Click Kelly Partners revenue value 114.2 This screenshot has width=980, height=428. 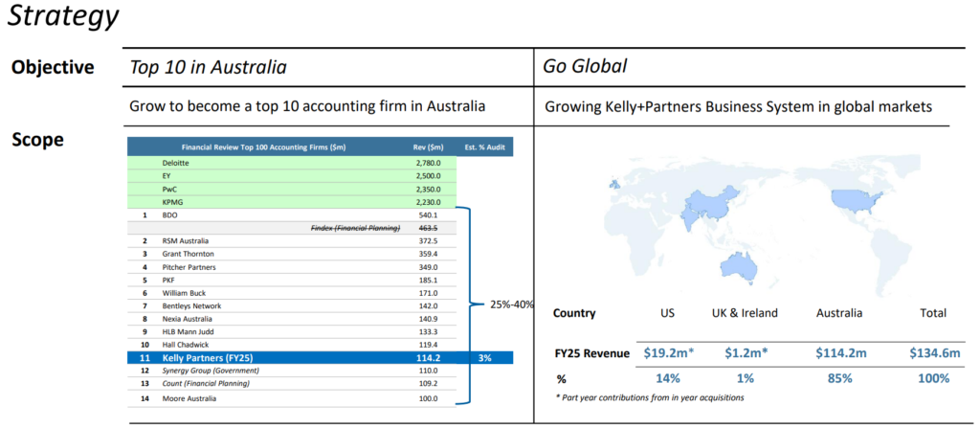point(429,358)
